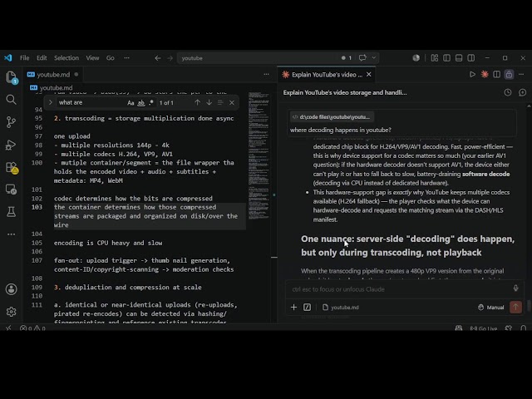
Task: Go back using the navigation arrow
Action: (158, 58)
